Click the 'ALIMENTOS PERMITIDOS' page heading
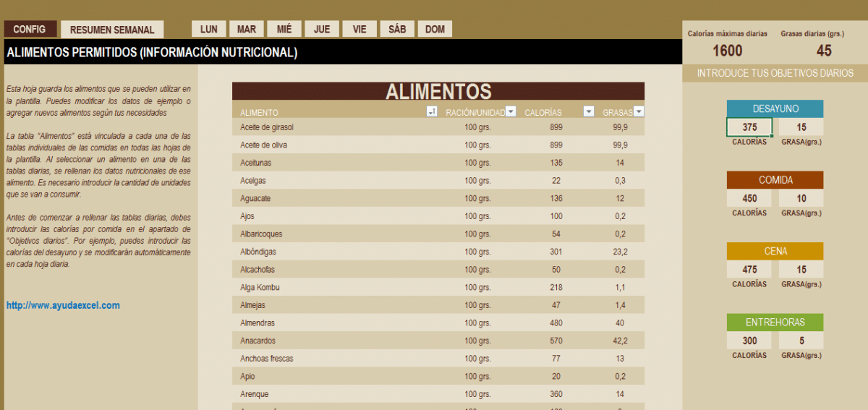Screen dimensions: 868x410 152,53
